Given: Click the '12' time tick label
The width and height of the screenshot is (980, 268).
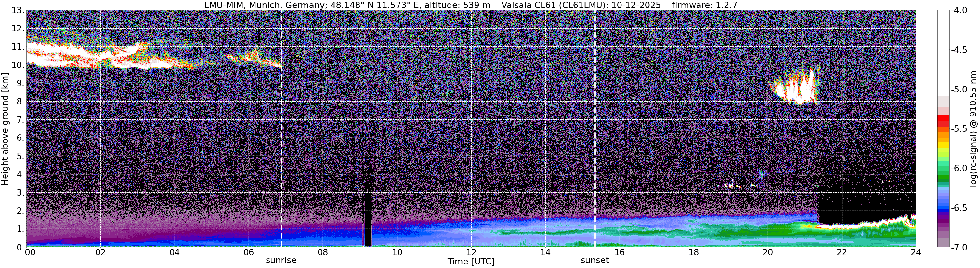Looking at the screenshot, I should click(471, 252).
